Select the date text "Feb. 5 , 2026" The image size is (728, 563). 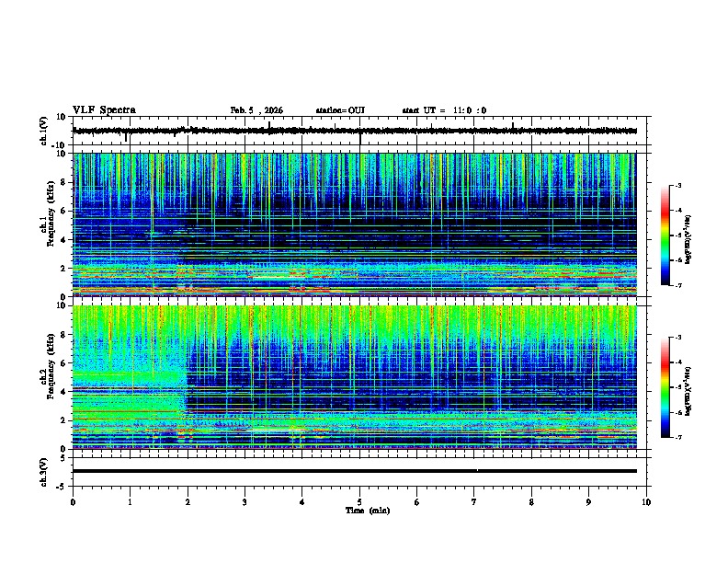coord(256,110)
